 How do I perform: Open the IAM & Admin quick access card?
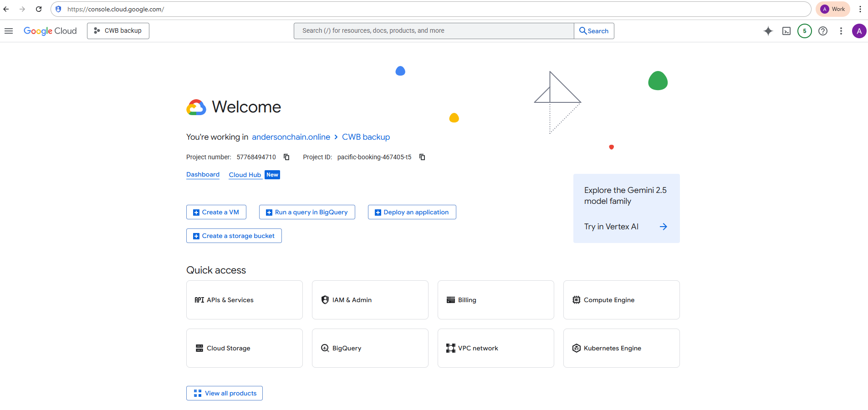coord(370,300)
